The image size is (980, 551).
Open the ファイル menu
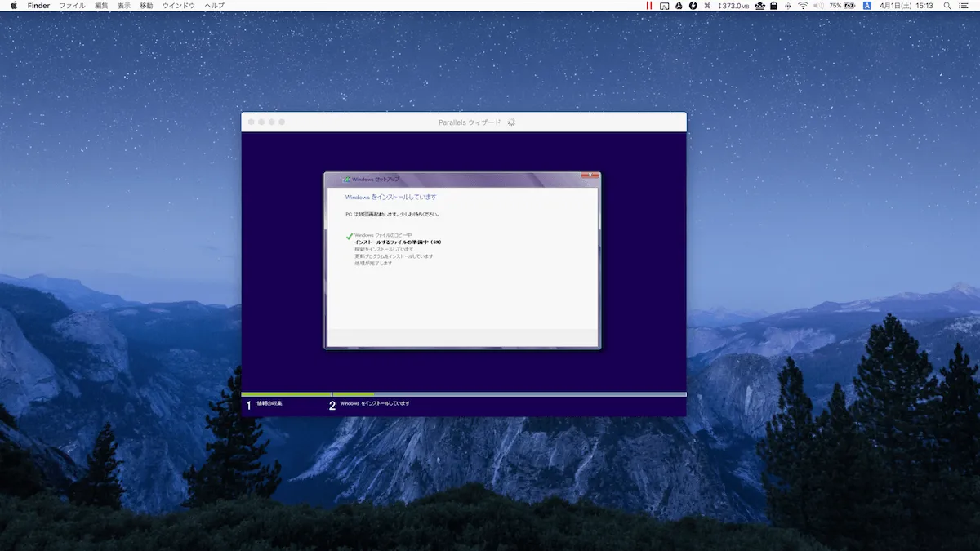(x=72, y=6)
